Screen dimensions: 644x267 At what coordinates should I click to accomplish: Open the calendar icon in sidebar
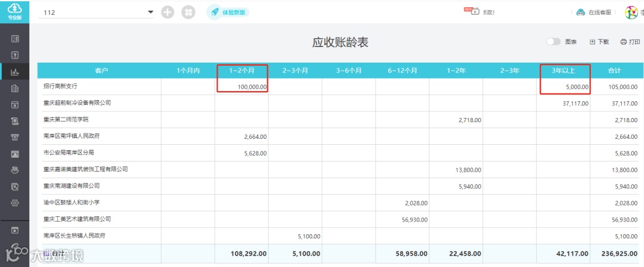pos(15,104)
